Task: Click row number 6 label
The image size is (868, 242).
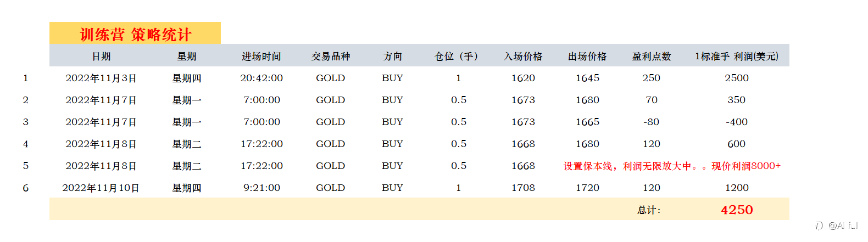Action: [x=25, y=188]
